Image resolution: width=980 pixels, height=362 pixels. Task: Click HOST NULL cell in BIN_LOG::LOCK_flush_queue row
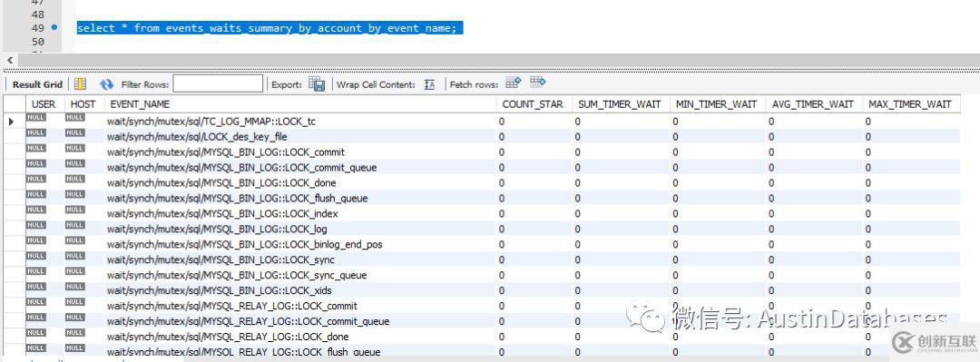pos(74,194)
